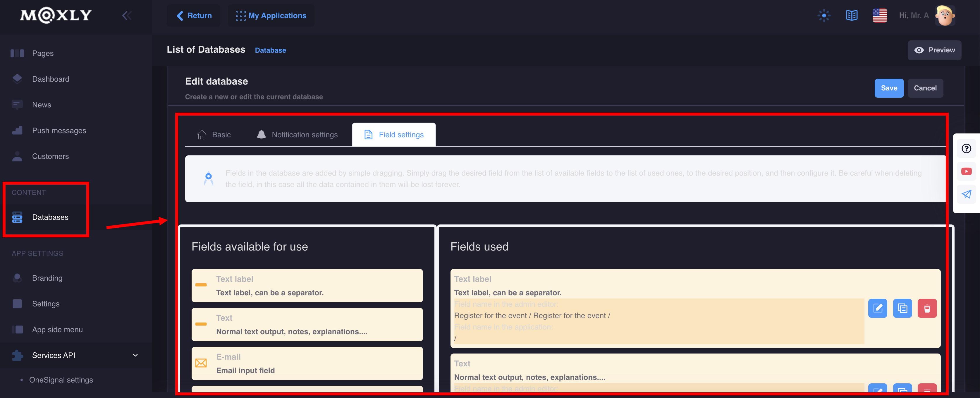Duplicate the Text label field

pyautogui.click(x=902, y=308)
